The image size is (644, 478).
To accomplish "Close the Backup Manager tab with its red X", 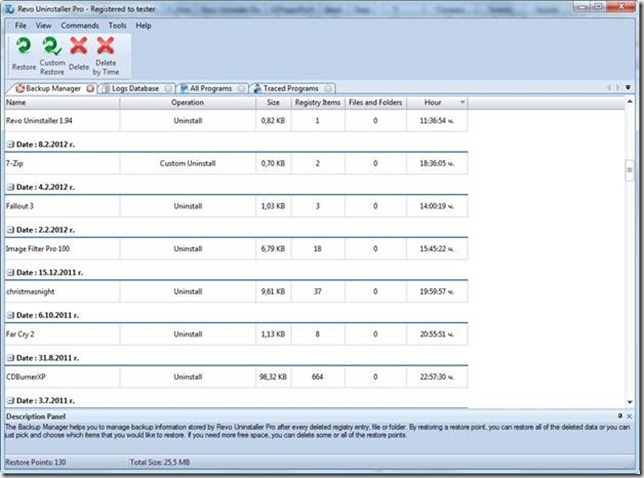I will coord(90,88).
